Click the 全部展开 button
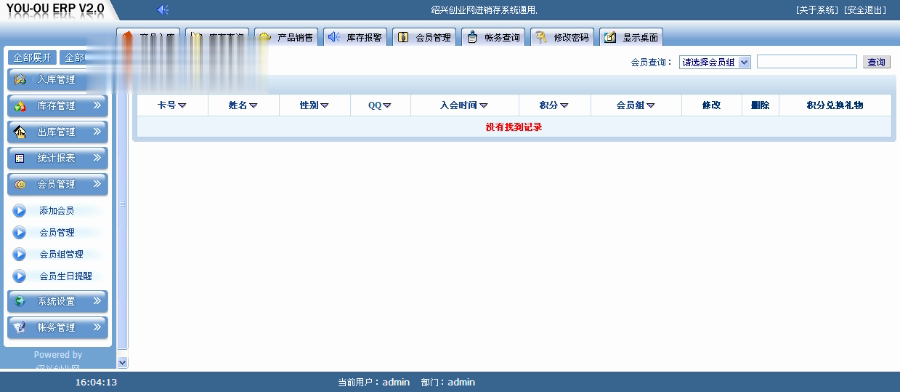Viewport: 900px width, 392px height. [33, 58]
